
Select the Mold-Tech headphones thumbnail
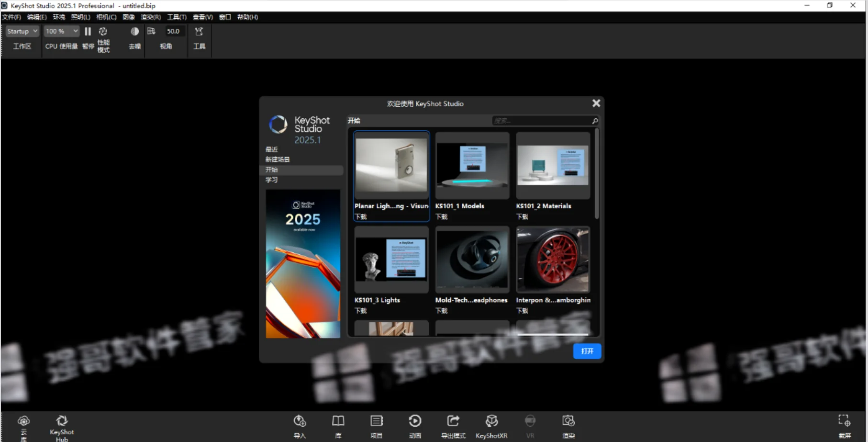(x=472, y=260)
